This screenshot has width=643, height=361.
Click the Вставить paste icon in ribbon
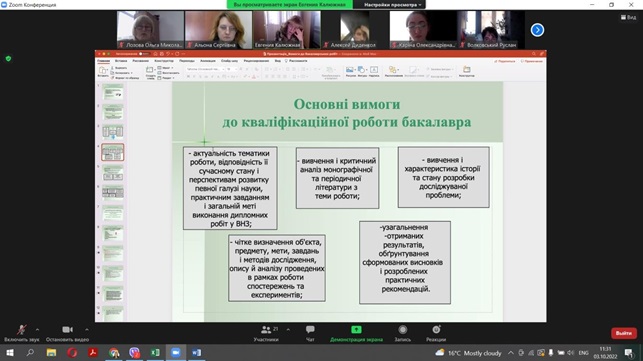(103, 71)
